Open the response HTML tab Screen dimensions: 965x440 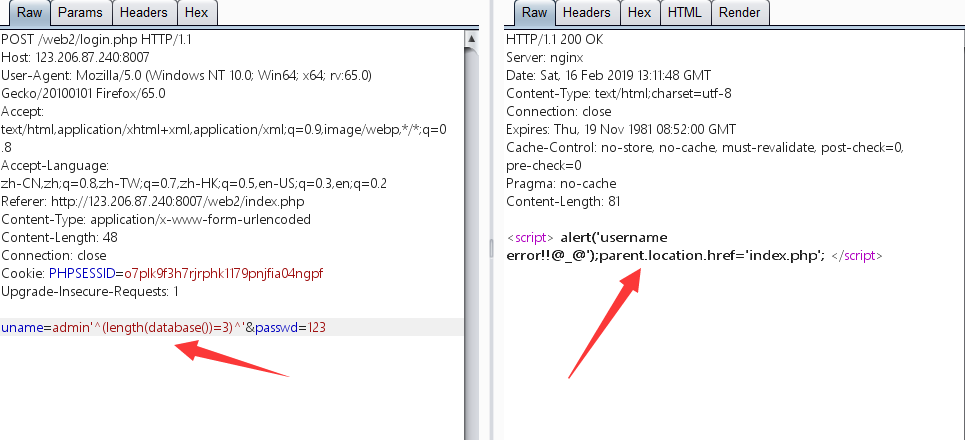point(685,12)
